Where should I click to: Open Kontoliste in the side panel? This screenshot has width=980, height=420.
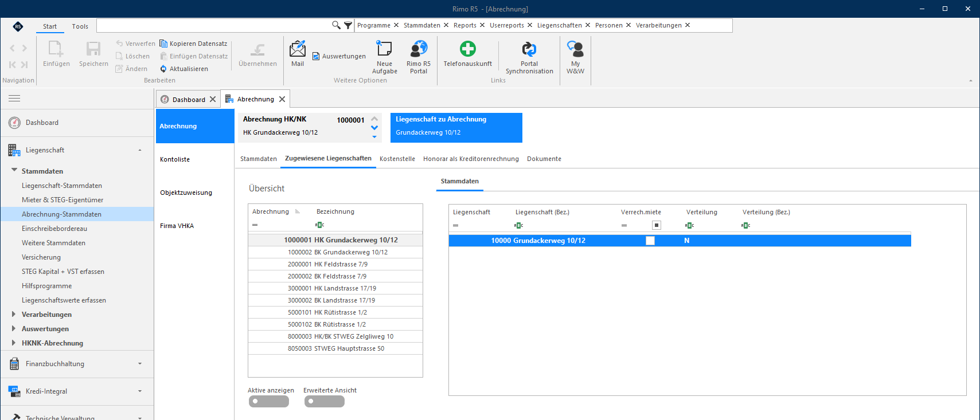point(175,159)
